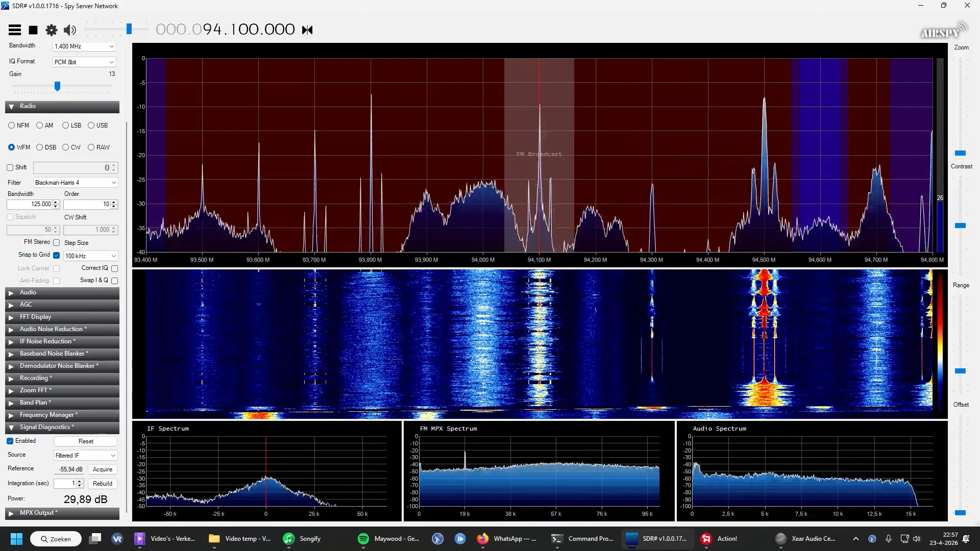Screen dimensions: 980x551
Task: Click the Acquire reference button
Action: 103,469
